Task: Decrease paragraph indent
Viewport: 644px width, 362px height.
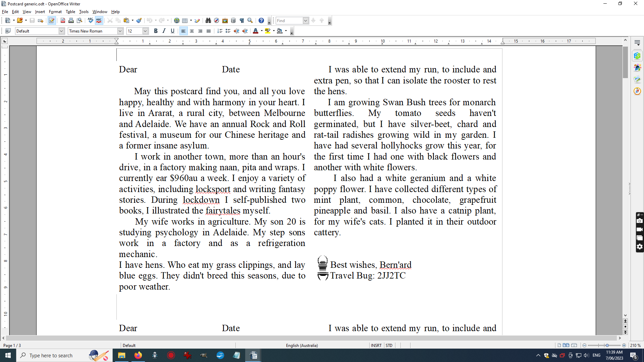Action: click(236, 31)
